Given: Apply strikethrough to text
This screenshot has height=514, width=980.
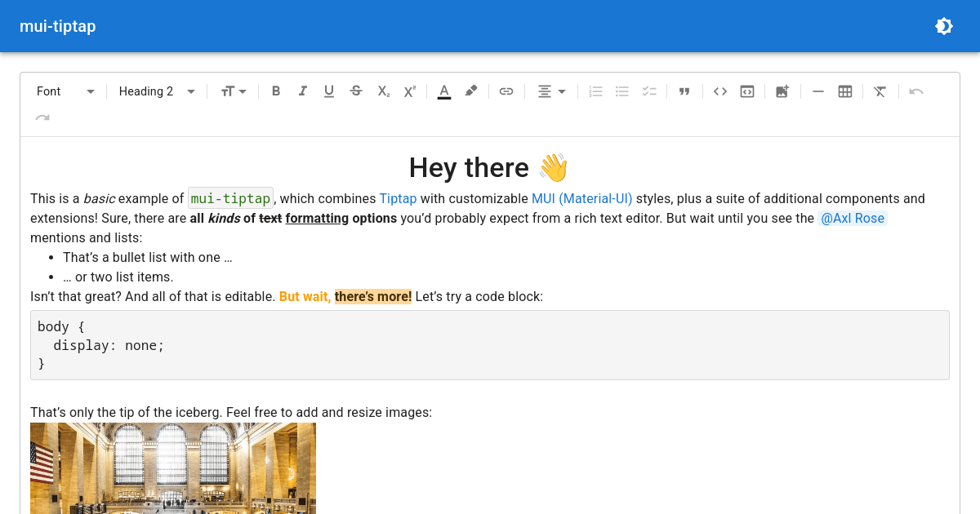Looking at the screenshot, I should pos(356,91).
